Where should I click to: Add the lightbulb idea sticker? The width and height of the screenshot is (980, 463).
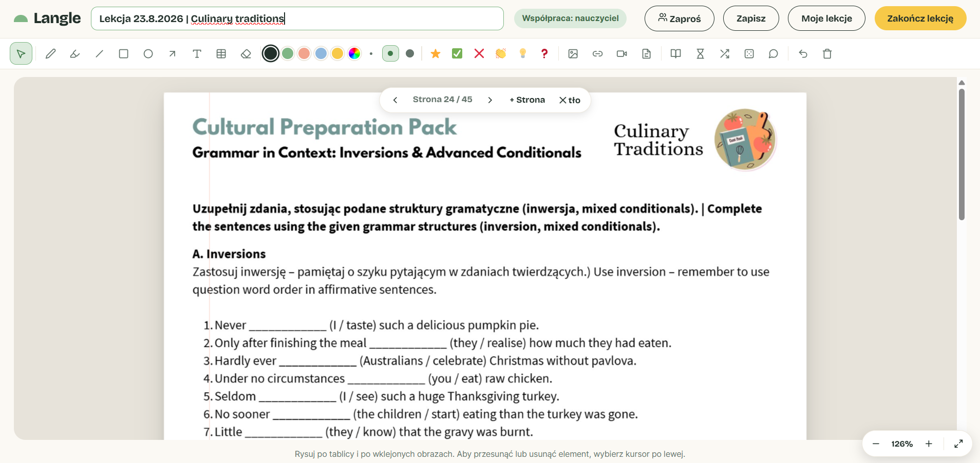[523, 53]
